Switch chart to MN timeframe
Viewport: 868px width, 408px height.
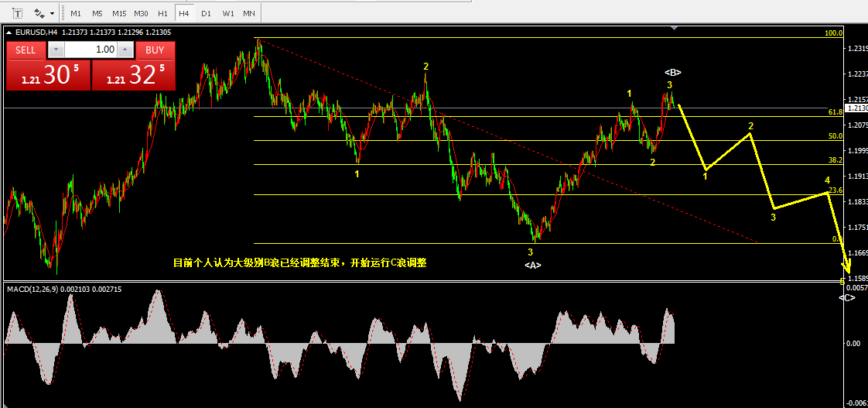pyautogui.click(x=249, y=12)
